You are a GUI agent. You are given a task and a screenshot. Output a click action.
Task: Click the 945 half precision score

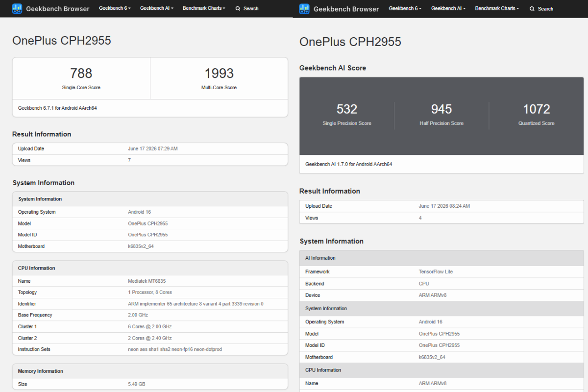pyautogui.click(x=441, y=109)
